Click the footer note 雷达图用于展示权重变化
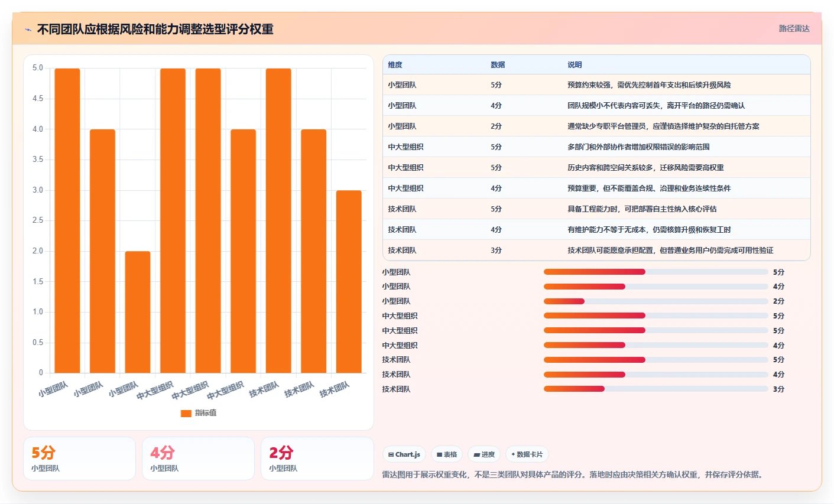This screenshot has width=834, height=504. coord(572,474)
